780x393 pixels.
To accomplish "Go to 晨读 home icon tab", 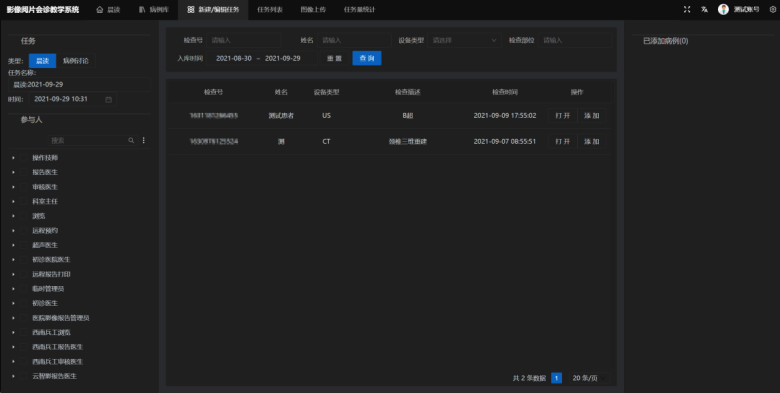I will pyautogui.click(x=108, y=9).
